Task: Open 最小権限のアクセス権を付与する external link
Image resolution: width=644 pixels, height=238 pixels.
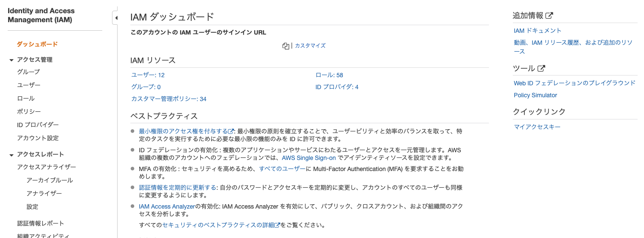Action: (186, 131)
